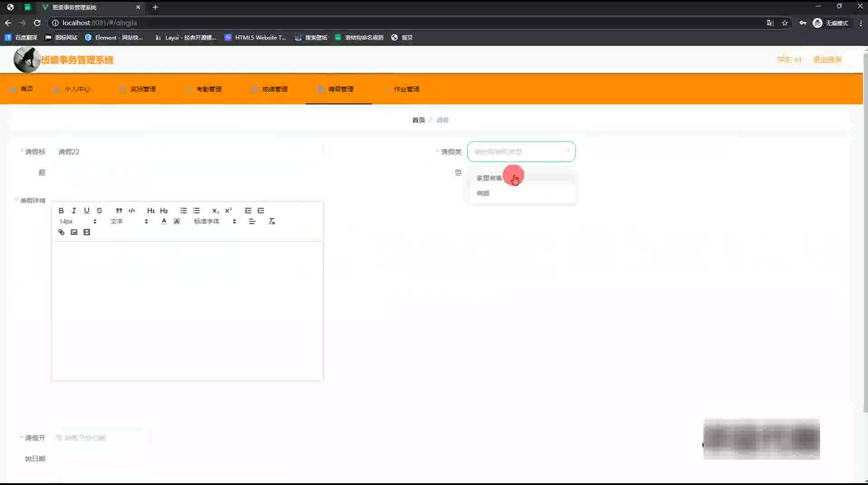
Task: Open the 作业管理 navigation tab
Action: point(402,89)
